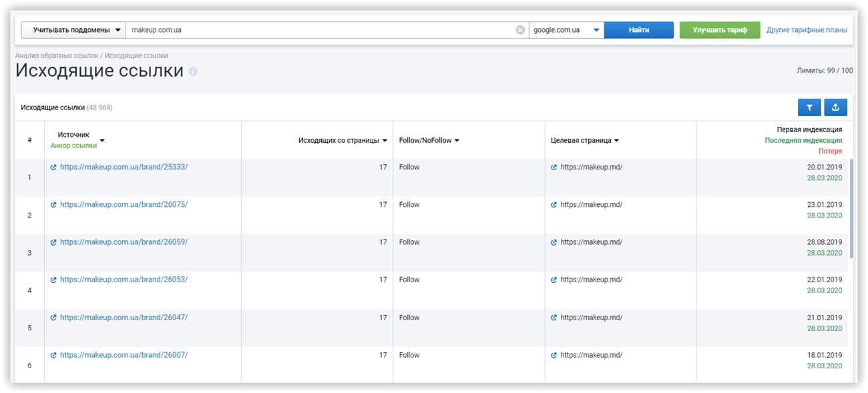Open the Учитывать поддомены dropdown
This screenshot has height=393, width=868.
(72, 29)
